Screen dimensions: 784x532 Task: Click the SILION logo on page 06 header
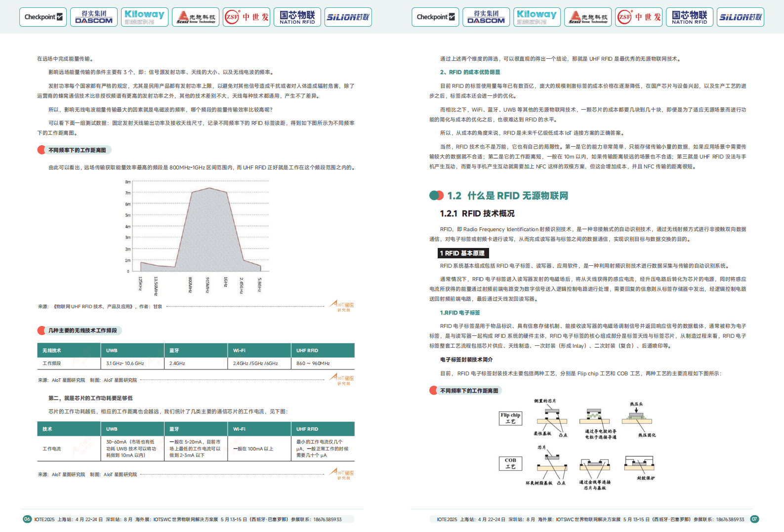[x=348, y=17]
